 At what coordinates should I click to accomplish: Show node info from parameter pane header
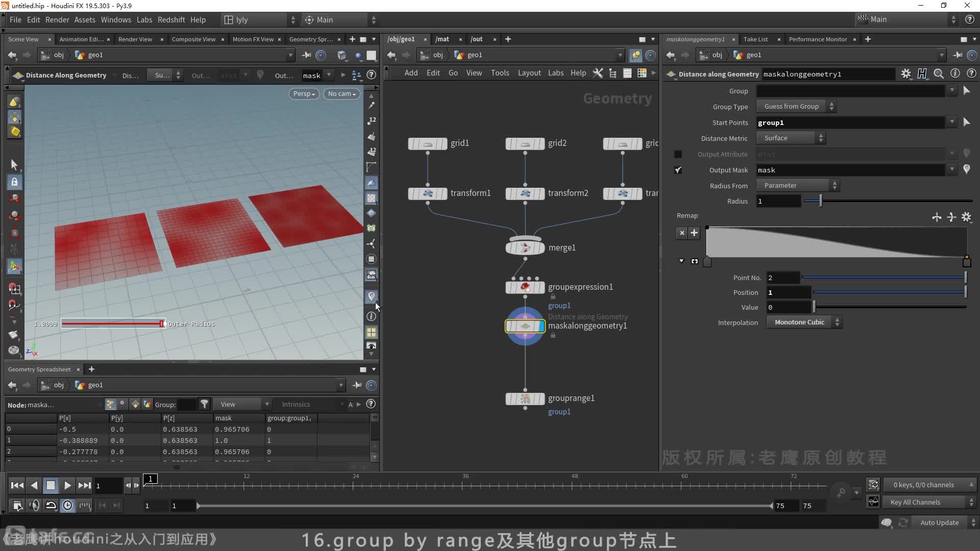(955, 74)
